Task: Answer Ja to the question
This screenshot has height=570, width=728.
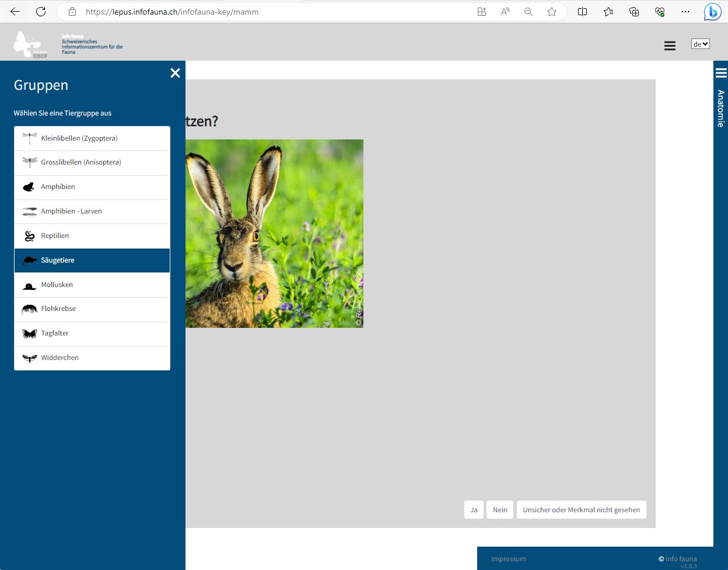Action: 474,510
